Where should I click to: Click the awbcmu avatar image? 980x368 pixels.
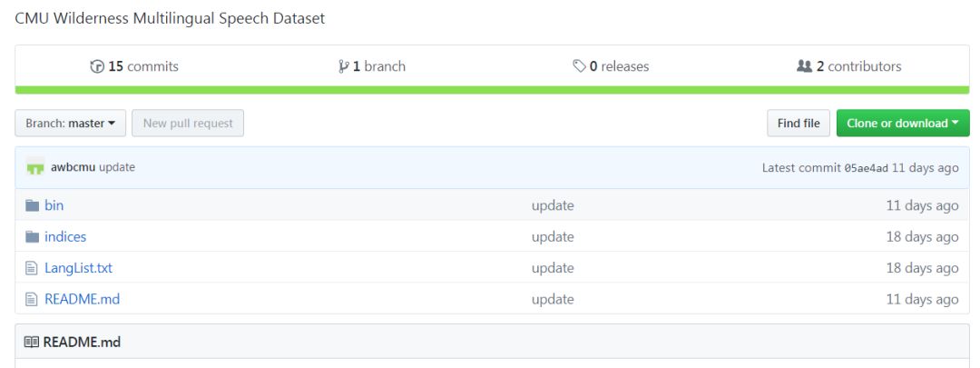[35, 167]
